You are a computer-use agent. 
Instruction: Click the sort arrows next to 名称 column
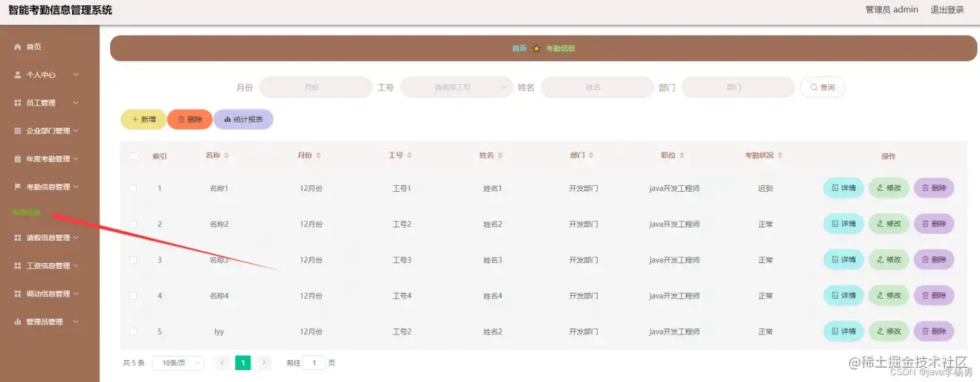227,155
